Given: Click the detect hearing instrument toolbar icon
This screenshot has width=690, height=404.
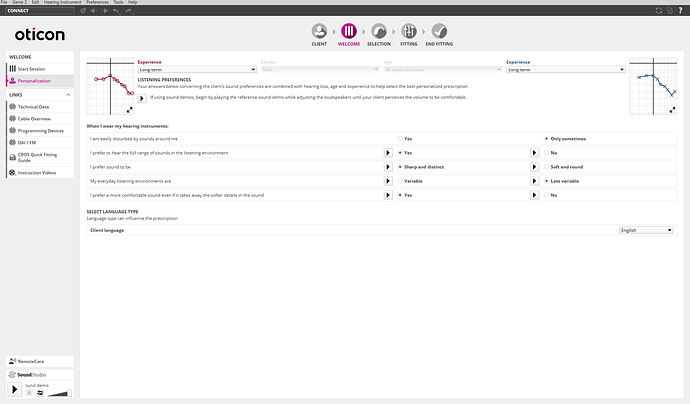Looking at the screenshot, I should coord(83,11).
